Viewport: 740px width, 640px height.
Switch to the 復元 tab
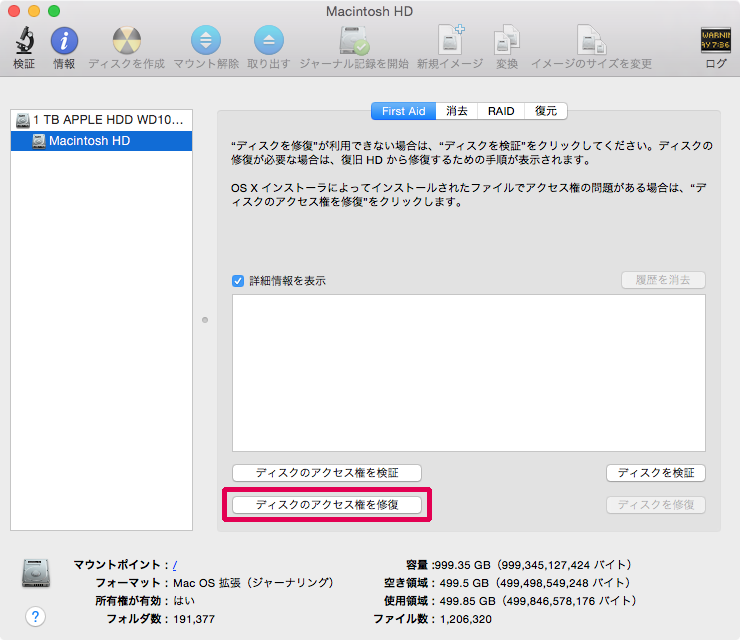pyautogui.click(x=546, y=111)
